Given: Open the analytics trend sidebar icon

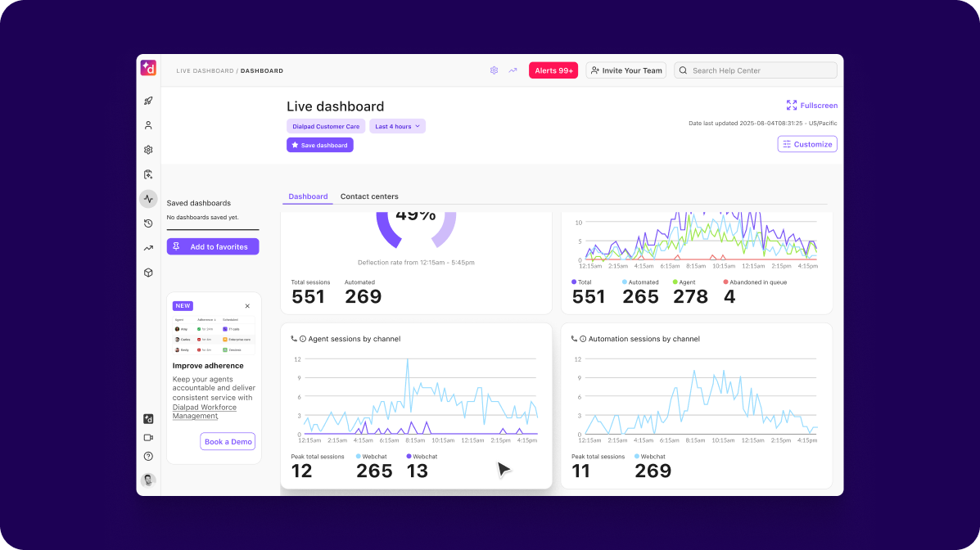Looking at the screenshot, I should pyautogui.click(x=148, y=248).
